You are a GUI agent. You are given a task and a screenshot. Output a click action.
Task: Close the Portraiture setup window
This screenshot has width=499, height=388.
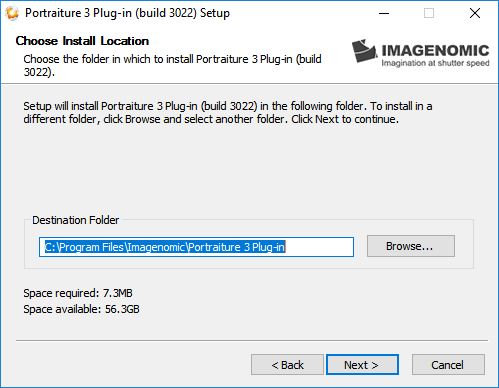pos(475,13)
